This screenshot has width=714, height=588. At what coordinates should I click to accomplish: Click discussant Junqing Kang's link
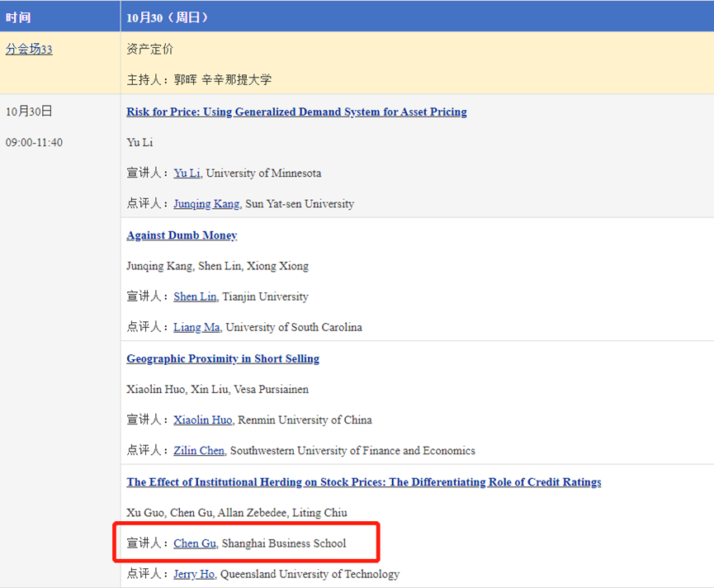pos(206,204)
